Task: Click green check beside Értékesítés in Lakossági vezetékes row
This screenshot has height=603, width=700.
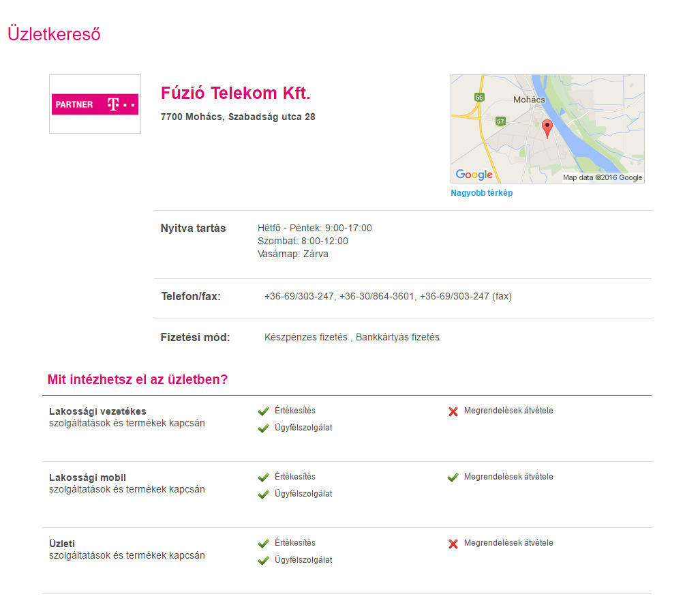Action: coord(263,411)
